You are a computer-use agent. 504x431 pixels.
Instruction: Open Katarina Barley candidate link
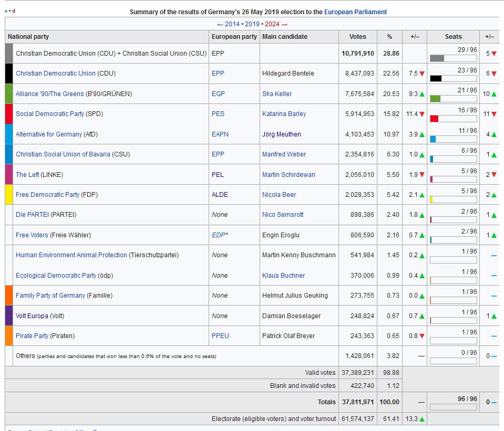(x=284, y=114)
